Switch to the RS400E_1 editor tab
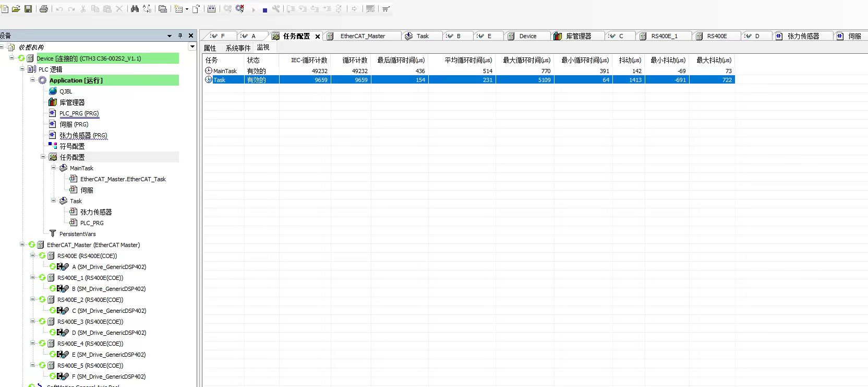Screen dimensions: 868x387 click(x=664, y=36)
